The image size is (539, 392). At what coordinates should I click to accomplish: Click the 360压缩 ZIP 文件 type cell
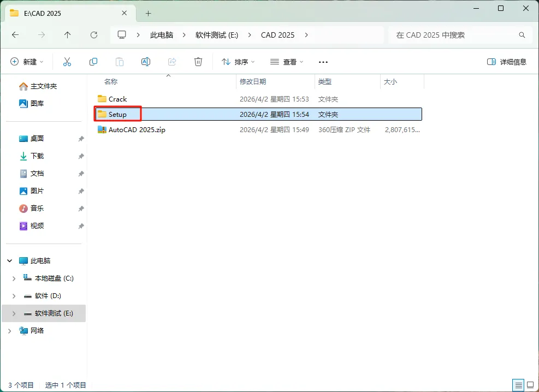344,130
